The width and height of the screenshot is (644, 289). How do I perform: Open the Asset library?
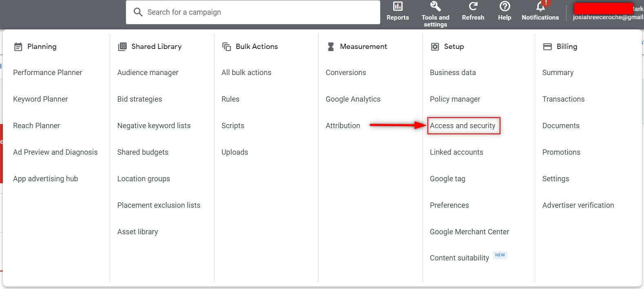137,232
